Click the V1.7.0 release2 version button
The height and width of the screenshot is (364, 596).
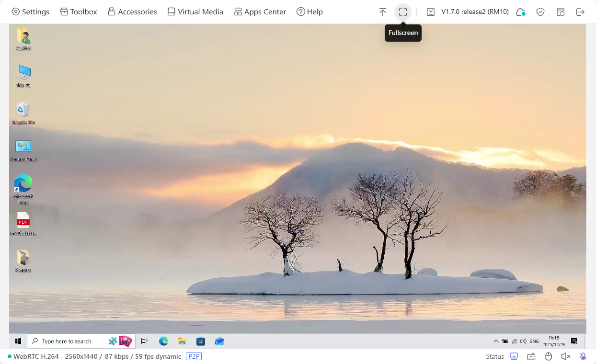point(467,11)
